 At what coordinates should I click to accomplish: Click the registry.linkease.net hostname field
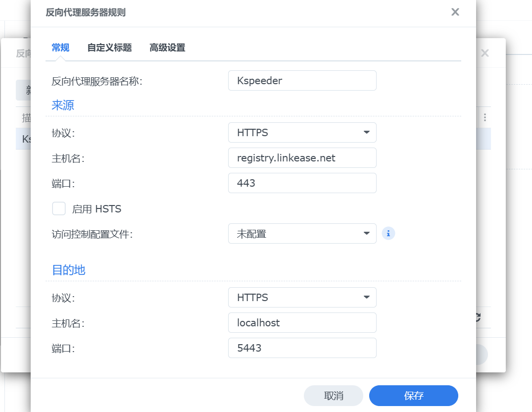coord(302,158)
